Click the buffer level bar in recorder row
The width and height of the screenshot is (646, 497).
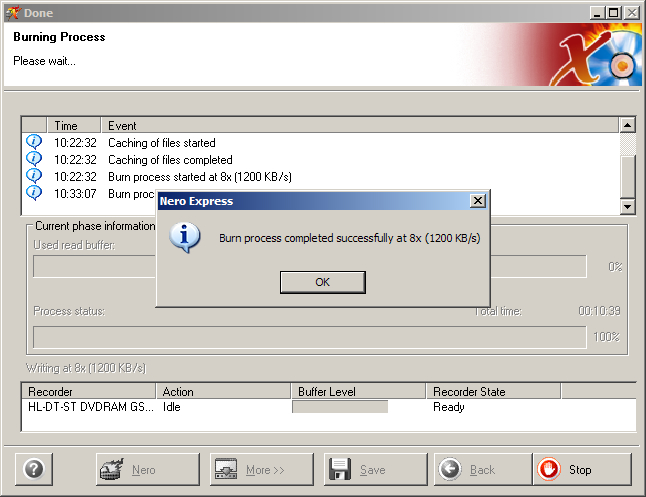(340, 407)
